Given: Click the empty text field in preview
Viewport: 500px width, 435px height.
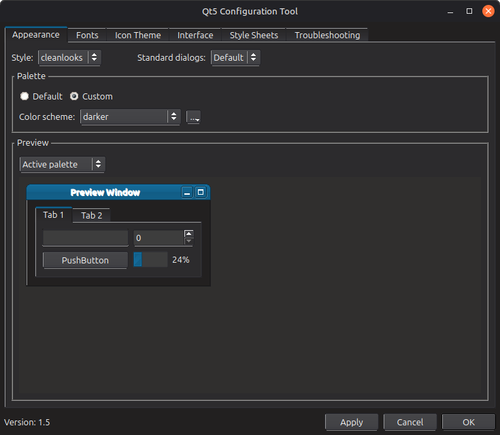Looking at the screenshot, I should click(86, 238).
